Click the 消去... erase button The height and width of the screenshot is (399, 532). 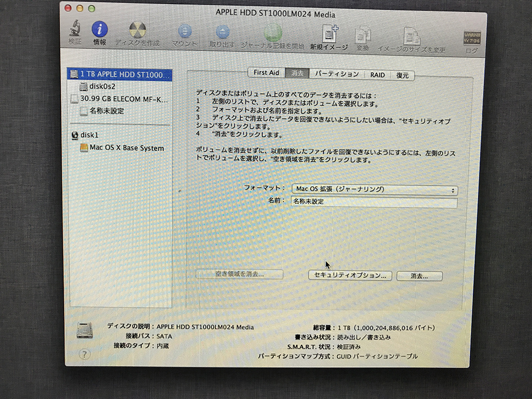419,276
